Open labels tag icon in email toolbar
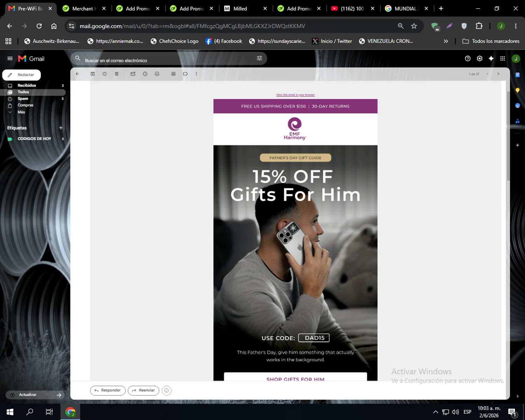The height and width of the screenshot is (420, 525). point(185,74)
